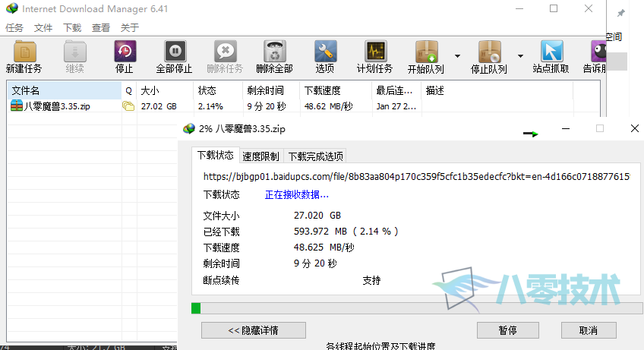Image resolution: width=644 pixels, height=350 pixels.
Task: Switch to the 下载状态 tab
Action: pyautogui.click(x=215, y=156)
